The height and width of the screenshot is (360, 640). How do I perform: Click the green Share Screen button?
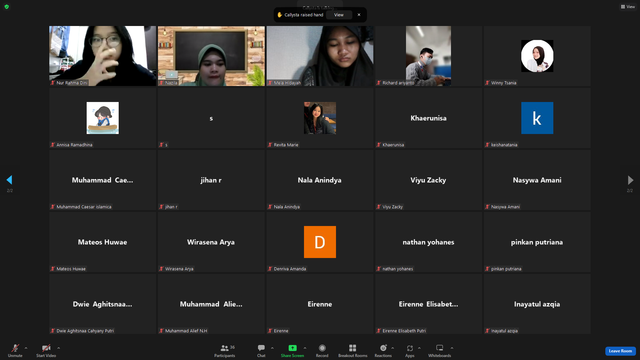click(292, 350)
